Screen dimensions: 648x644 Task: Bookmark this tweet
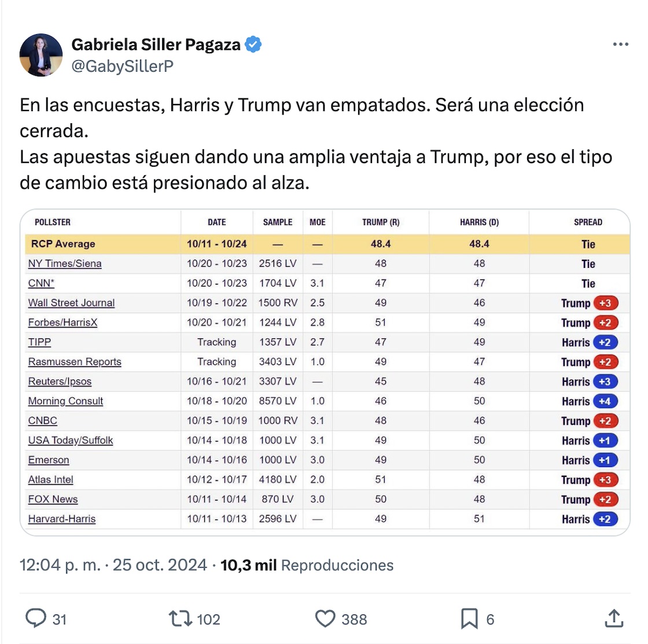click(469, 619)
